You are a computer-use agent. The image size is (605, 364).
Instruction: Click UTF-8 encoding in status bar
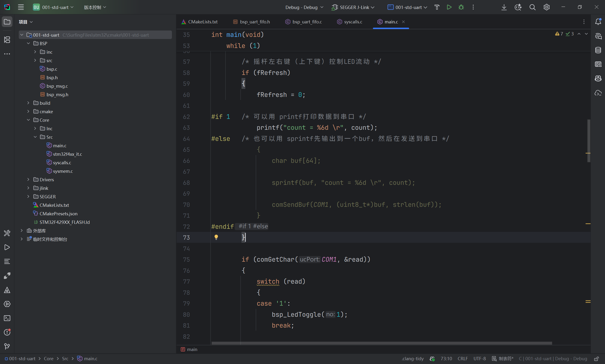(x=480, y=359)
